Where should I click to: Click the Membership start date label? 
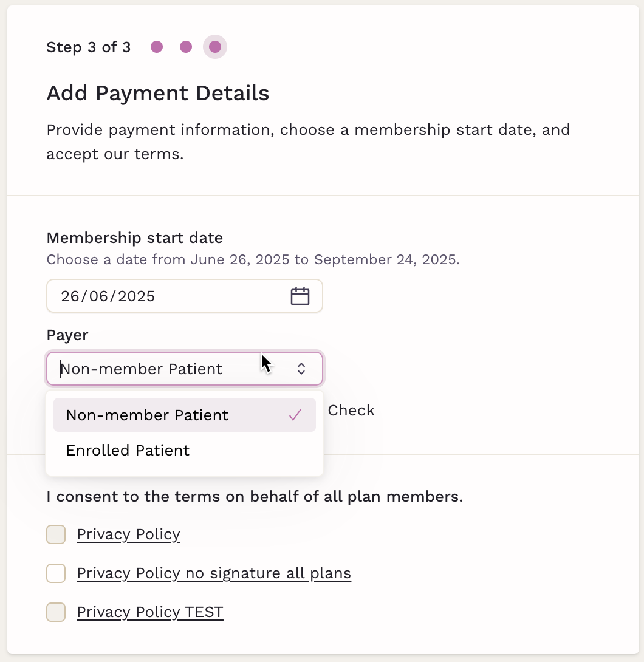(x=135, y=237)
